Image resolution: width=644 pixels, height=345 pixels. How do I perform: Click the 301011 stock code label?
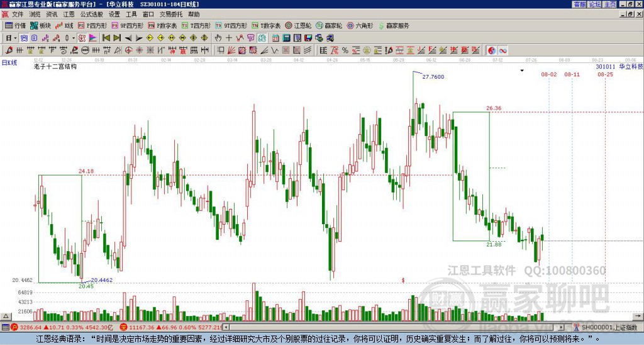coord(606,67)
